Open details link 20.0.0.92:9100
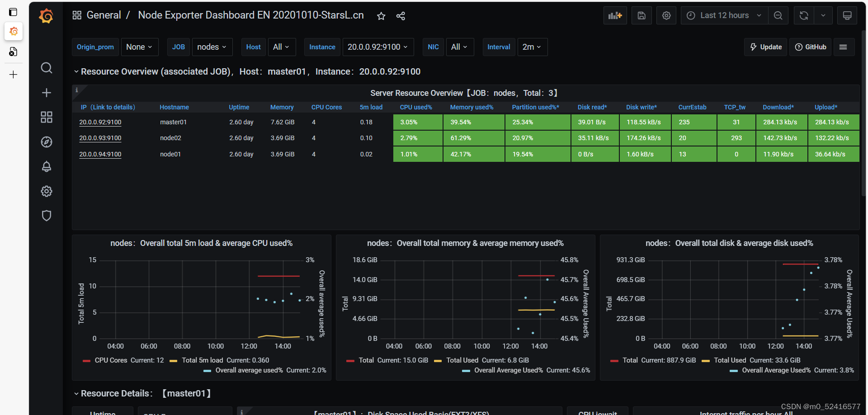This screenshot has width=868, height=415. click(x=100, y=122)
